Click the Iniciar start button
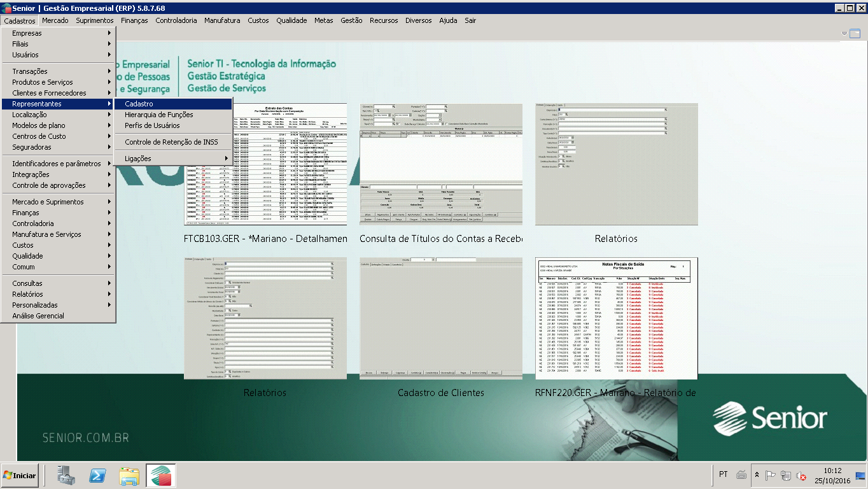Image resolution: width=868 pixels, height=489 pixels. point(20,476)
